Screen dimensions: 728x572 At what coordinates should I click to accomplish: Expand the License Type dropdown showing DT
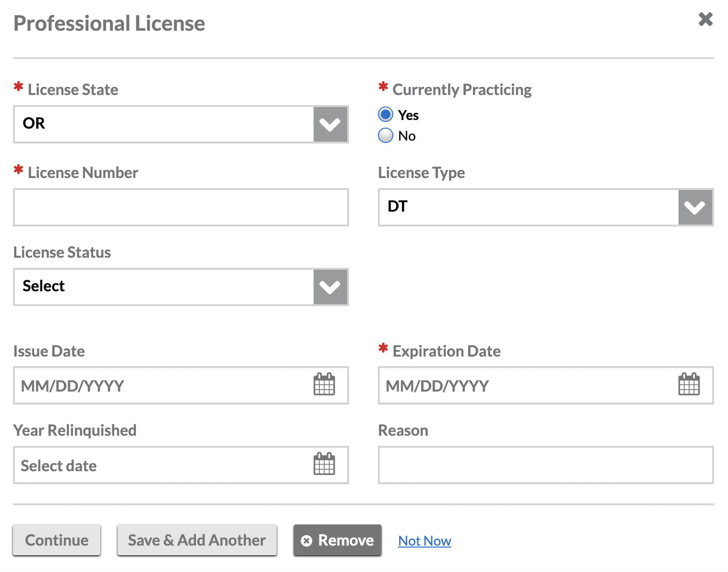point(528,207)
